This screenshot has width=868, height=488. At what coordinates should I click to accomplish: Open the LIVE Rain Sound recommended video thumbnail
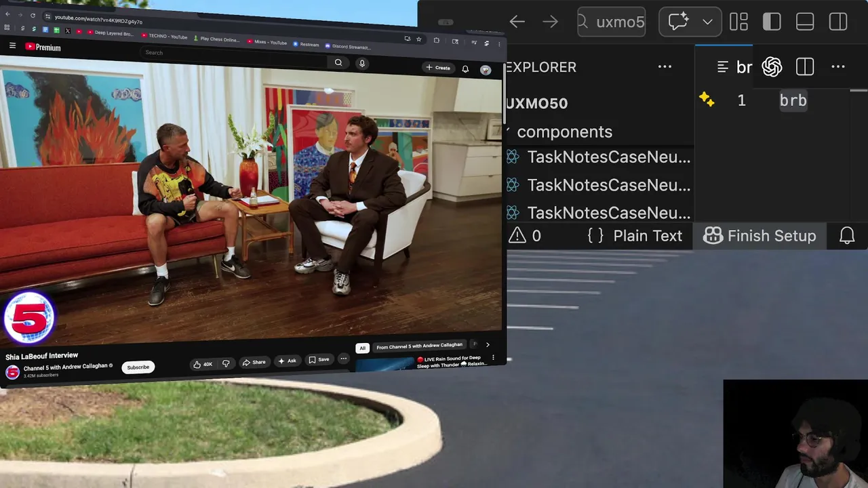pyautogui.click(x=384, y=364)
